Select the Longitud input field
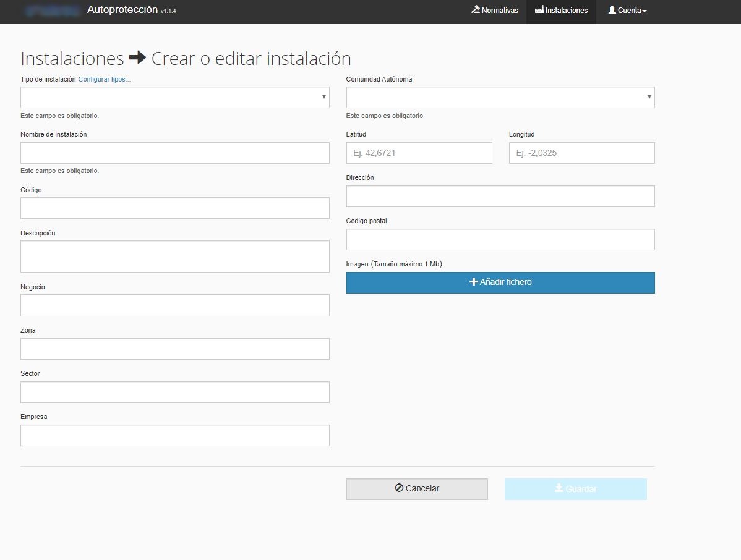The width and height of the screenshot is (741, 560). point(581,153)
